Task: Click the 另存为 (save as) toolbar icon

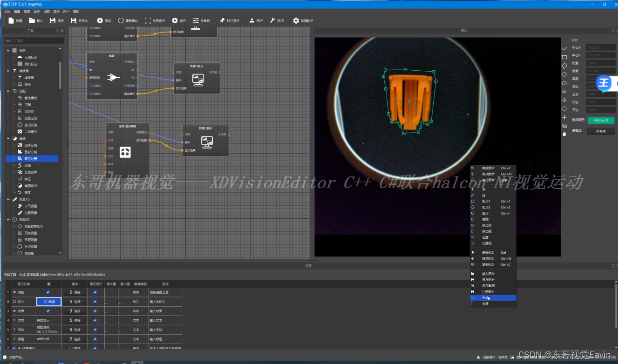Action: pyautogui.click(x=74, y=20)
